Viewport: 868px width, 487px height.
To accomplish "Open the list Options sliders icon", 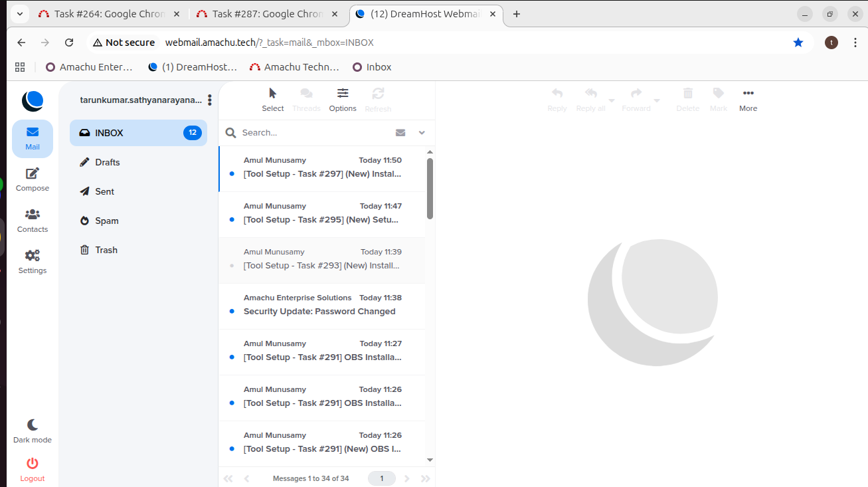I will click(x=343, y=94).
